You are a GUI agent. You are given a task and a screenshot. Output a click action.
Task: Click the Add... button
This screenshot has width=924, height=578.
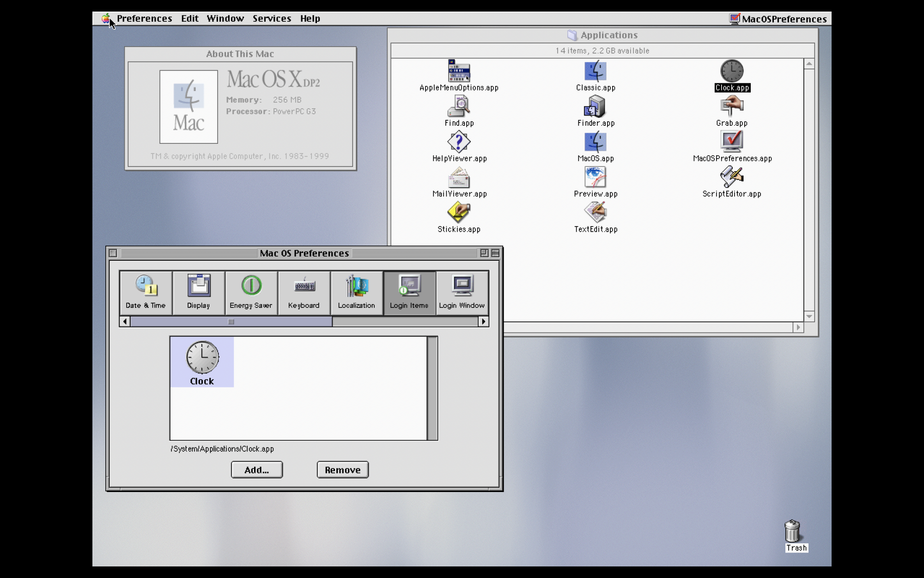click(x=256, y=470)
